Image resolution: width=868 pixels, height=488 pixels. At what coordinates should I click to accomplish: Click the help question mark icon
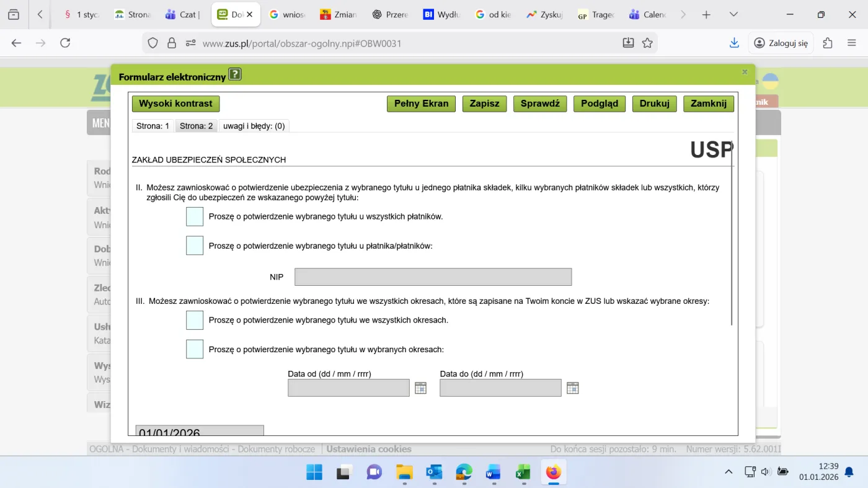(234, 75)
